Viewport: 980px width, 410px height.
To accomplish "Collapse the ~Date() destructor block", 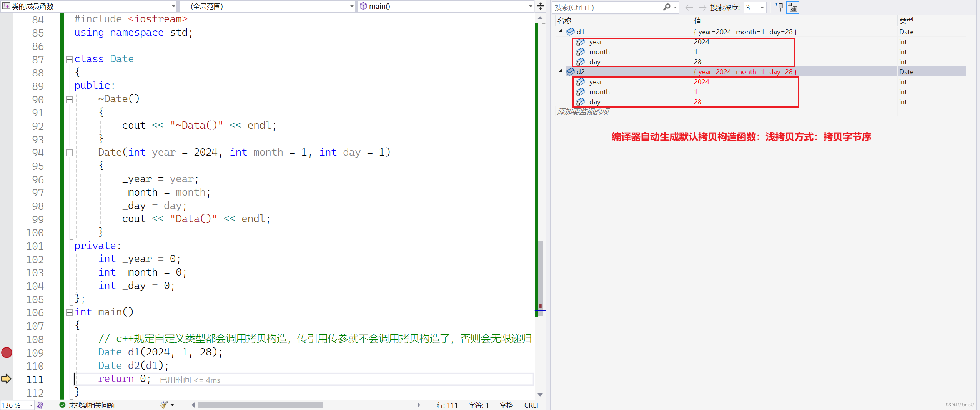I will (x=70, y=100).
